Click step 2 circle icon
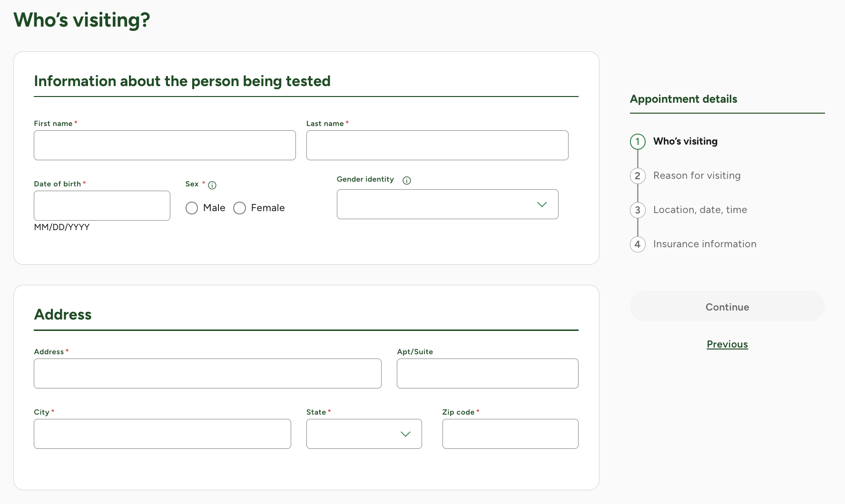Screen dimensions: 845x504 click(x=638, y=176)
